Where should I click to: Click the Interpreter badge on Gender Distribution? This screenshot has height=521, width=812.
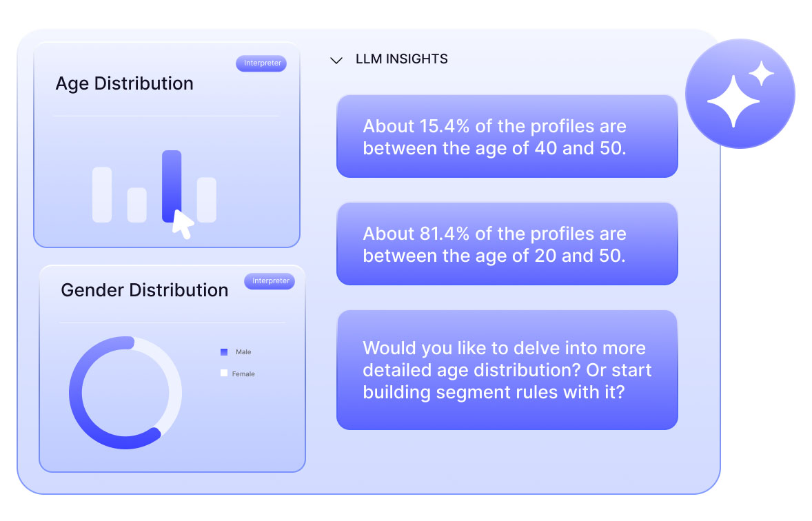(x=270, y=281)
